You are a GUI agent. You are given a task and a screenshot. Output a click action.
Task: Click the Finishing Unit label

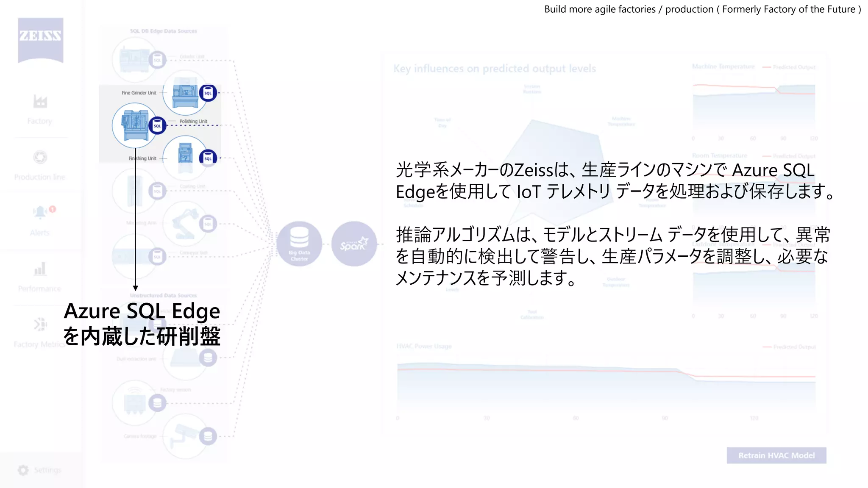coord(142,158)
